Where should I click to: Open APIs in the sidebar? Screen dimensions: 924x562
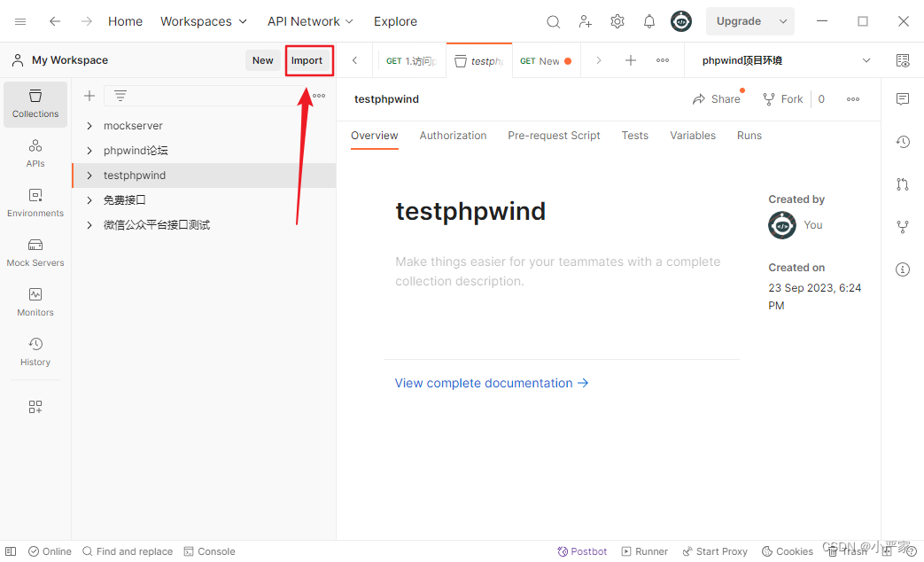[x=35, y=153]
